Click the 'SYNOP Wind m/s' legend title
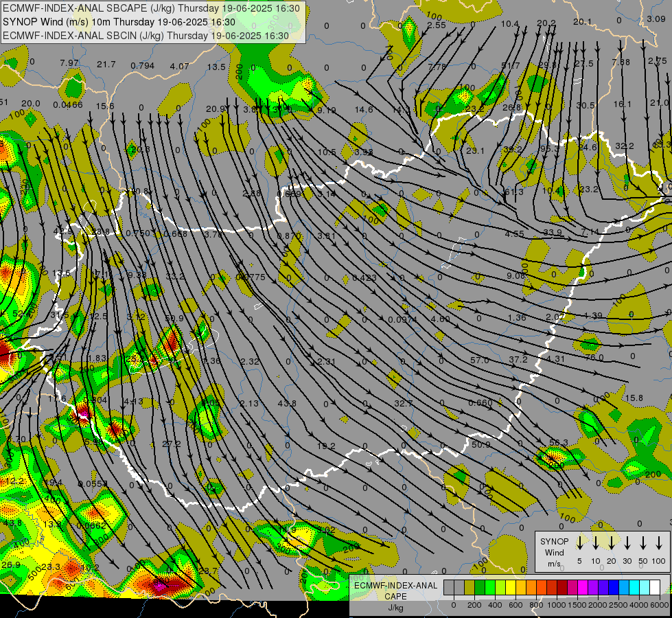The image size is (672, 618). coord(554,553)
